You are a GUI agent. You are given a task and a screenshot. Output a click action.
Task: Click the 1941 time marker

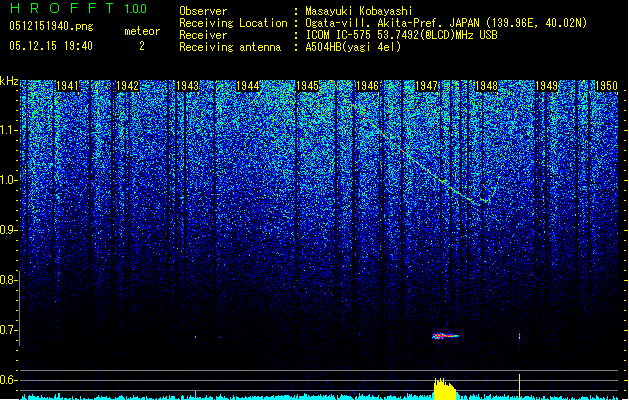(x=67, y=86)
